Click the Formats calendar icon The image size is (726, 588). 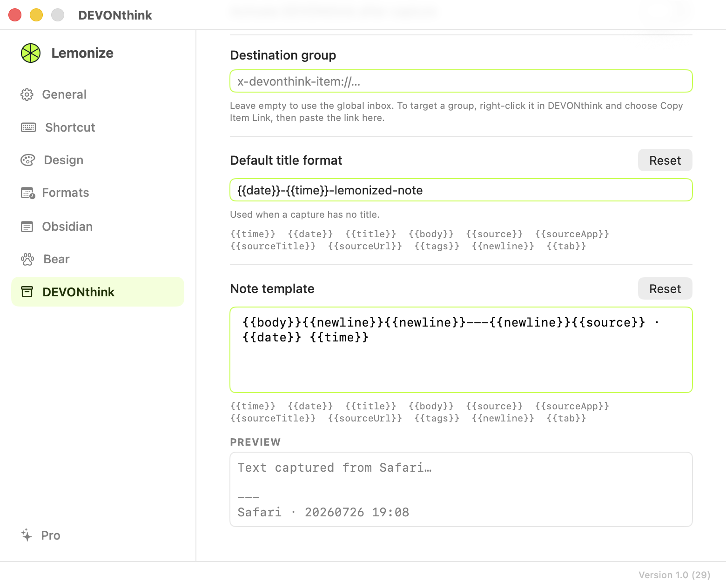coord(28,193)
